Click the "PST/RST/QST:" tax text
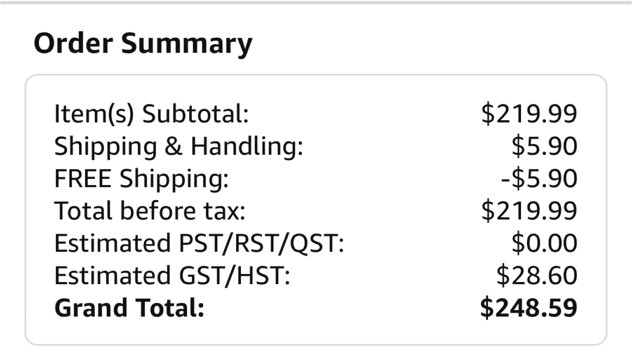 click(x=261, y=243)
